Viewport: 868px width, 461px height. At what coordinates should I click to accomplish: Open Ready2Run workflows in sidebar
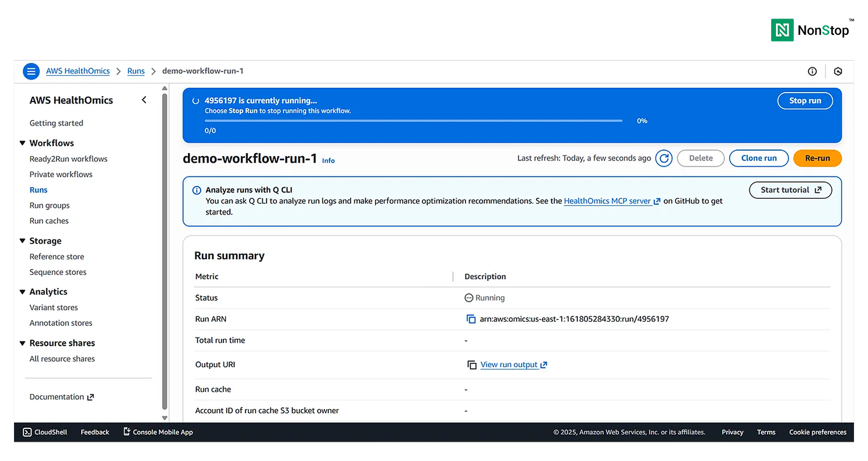coord(69,159)
